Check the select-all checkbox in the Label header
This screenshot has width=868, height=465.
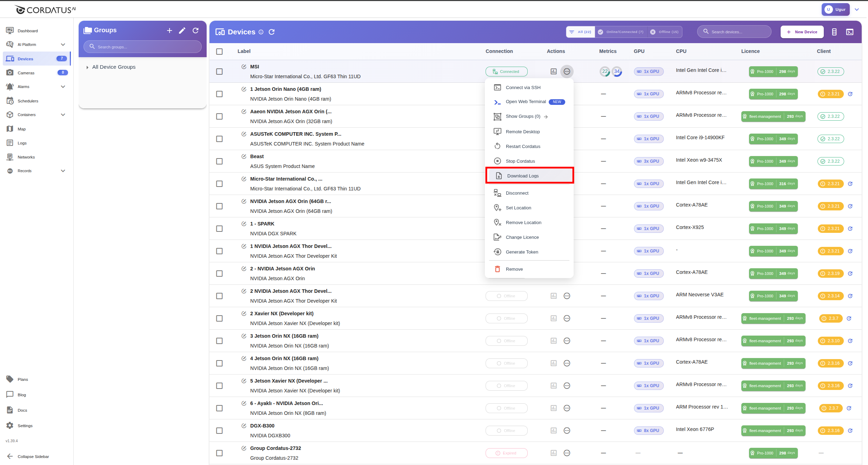point(219,51)
